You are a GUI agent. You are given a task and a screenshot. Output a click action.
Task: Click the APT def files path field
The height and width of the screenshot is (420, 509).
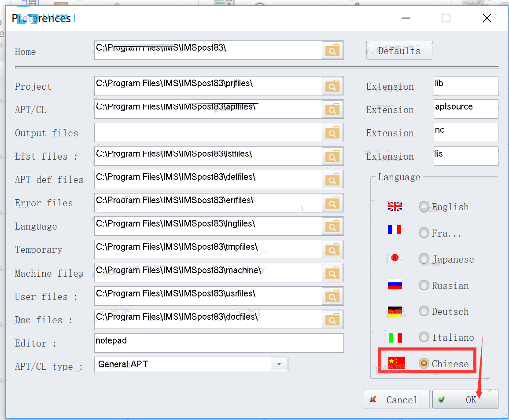point(208,180)
